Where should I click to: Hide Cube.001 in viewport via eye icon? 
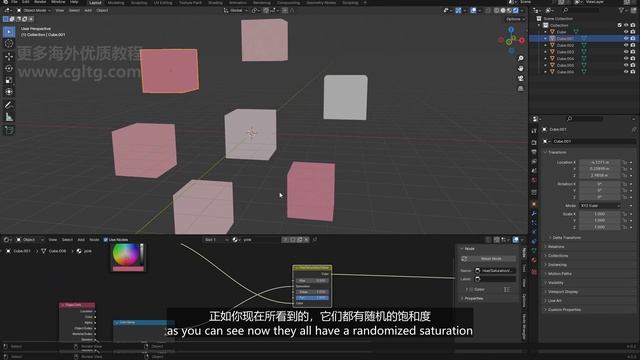[x=626, y=38]
